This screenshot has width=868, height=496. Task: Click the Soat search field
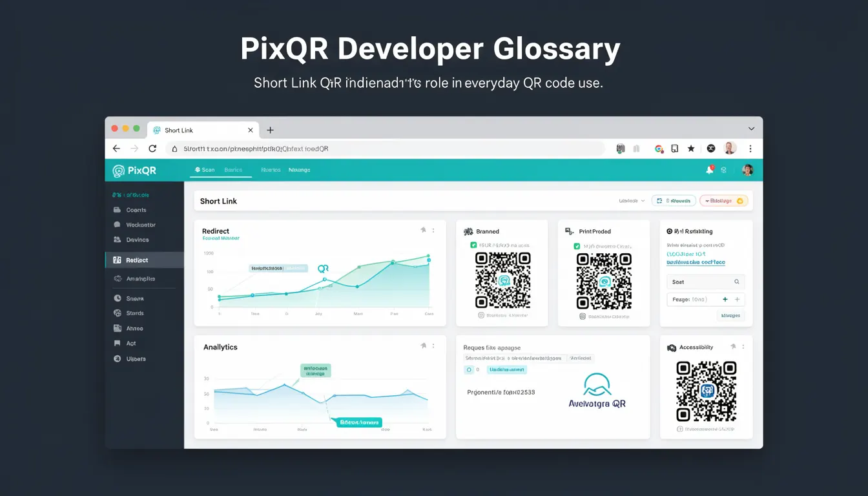point(705,282)
